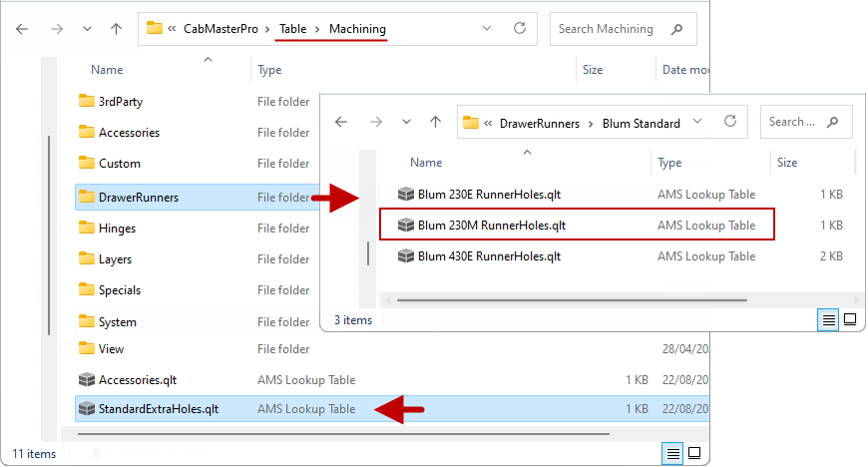Click the Search Machining field
The height and width of the screenshot is (467, 868).
[624, 29]
